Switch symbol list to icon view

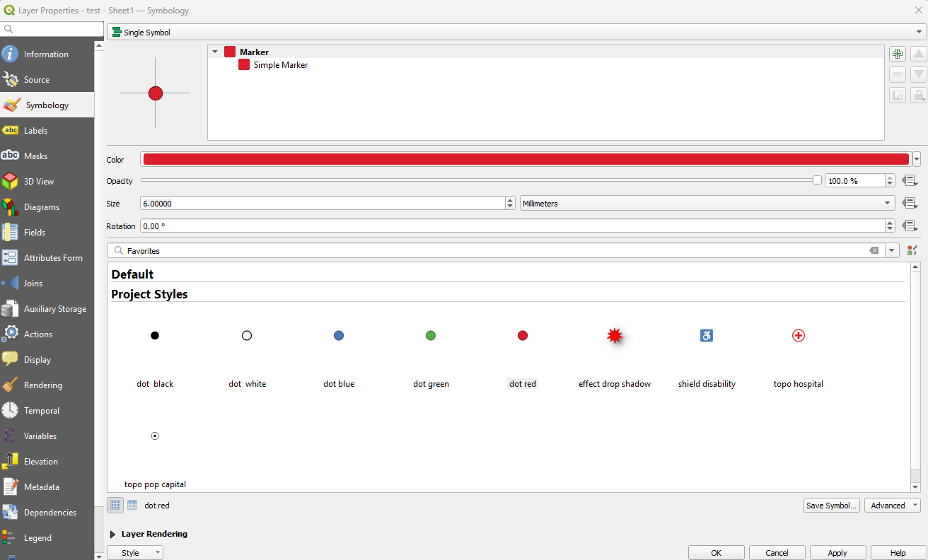pos(115,506)
